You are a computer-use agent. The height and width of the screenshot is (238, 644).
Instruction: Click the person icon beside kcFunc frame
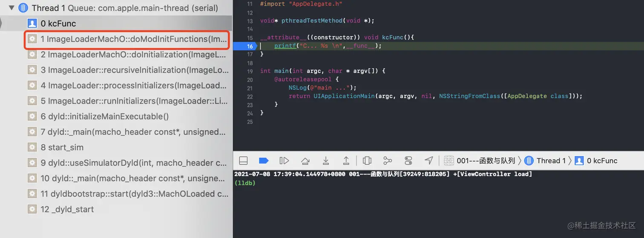(32, 23)
